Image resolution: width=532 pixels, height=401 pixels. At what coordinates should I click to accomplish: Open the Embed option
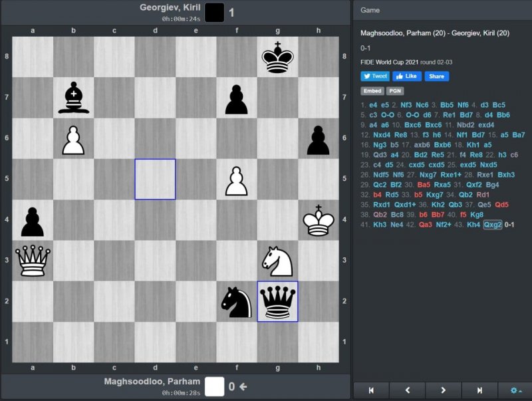pyautogui.click(x=372, y=91)
